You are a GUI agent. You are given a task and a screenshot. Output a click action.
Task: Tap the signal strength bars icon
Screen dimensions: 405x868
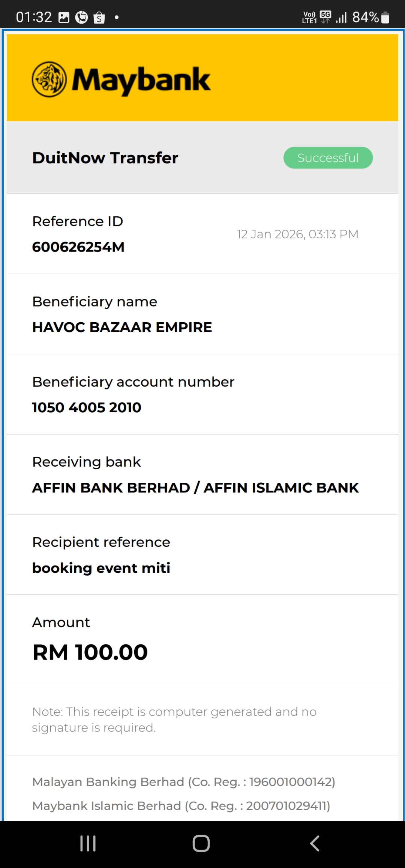coord(341,18)
